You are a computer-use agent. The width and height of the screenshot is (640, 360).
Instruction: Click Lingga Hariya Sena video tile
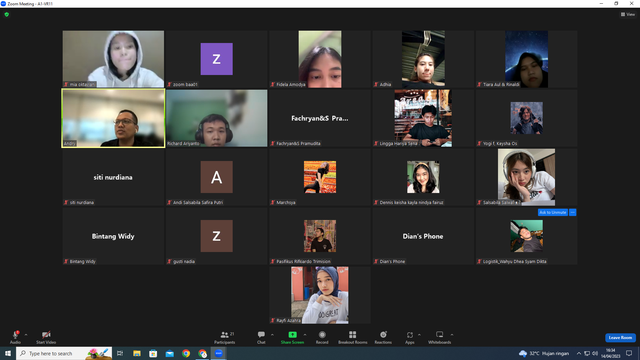(423, 118)
